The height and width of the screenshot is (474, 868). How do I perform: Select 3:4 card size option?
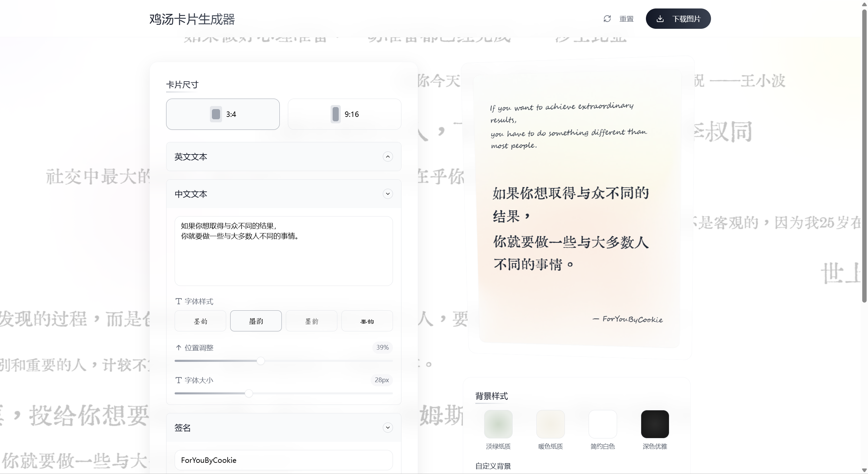click(x=223, y=114)
